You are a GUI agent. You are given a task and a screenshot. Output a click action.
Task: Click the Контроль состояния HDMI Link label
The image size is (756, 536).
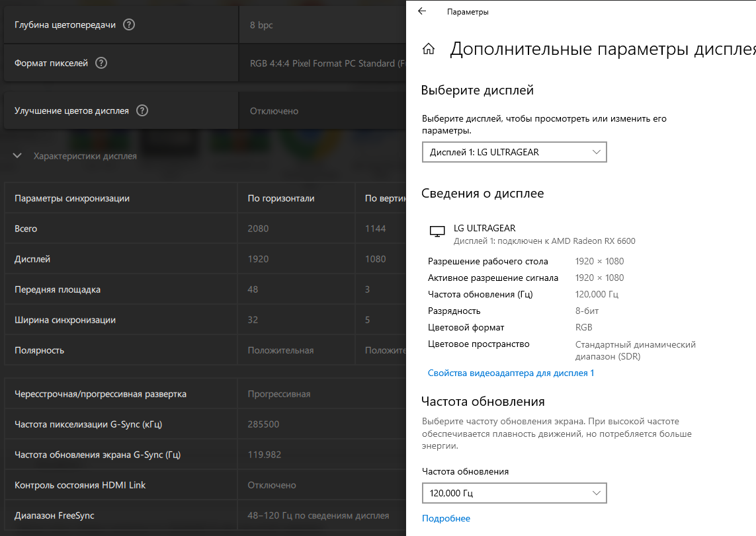pos(80,485)
